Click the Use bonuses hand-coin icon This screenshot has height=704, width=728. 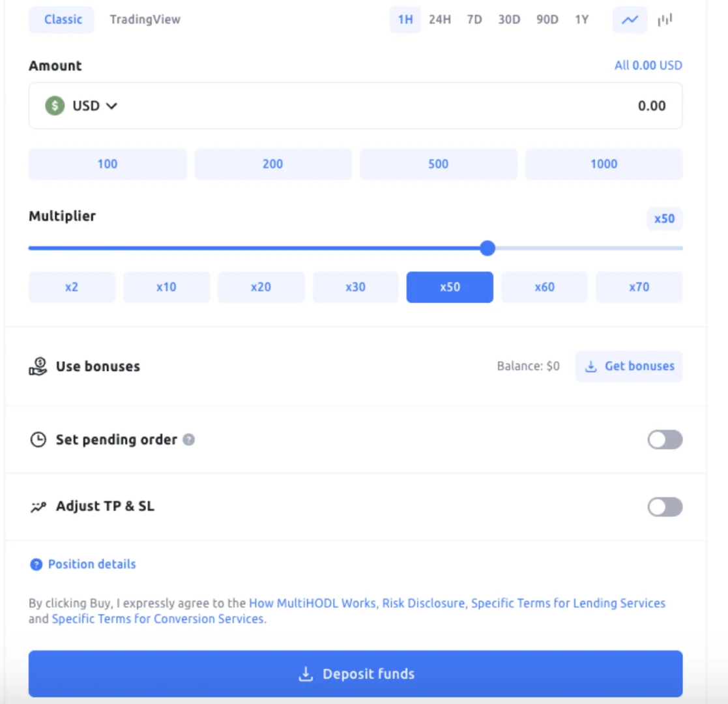coord(38,366)
